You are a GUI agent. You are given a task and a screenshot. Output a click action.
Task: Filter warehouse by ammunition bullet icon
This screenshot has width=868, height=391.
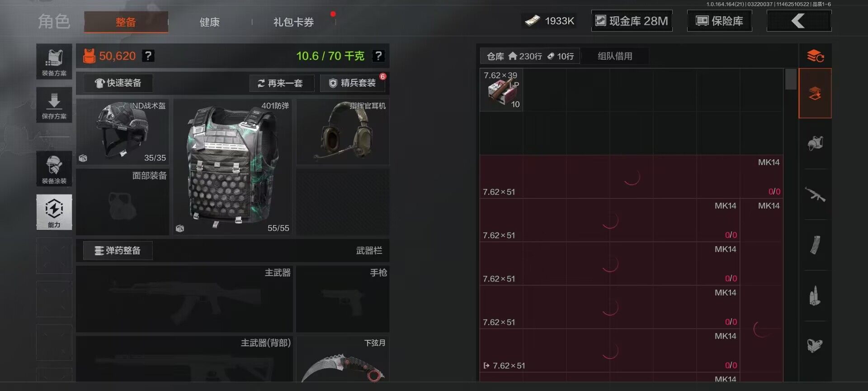[815, 296]
